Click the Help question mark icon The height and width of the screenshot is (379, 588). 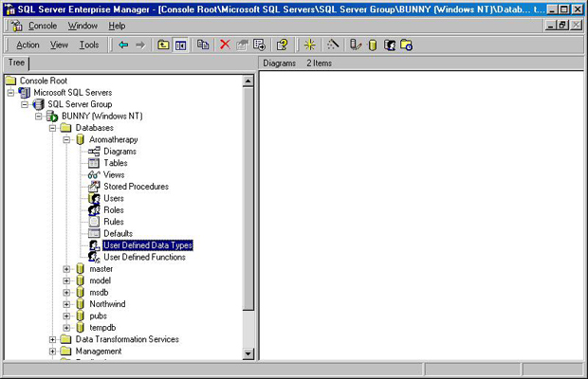(x=282, y=45)
